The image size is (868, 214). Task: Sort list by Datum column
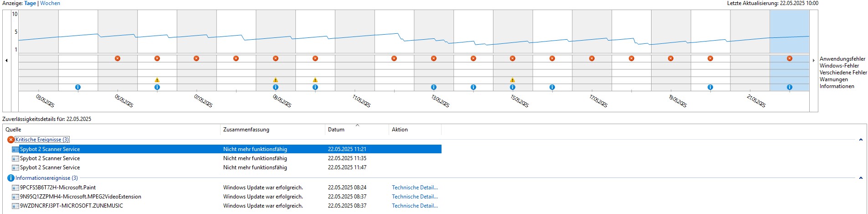pyautogui.click(x=357, y=130)
